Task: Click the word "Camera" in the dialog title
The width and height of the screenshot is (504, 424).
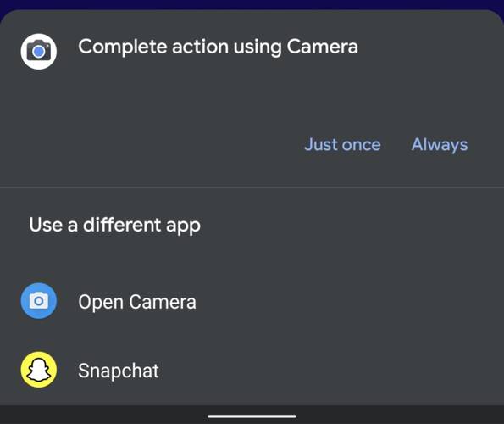Action: (x=322, y=47)
